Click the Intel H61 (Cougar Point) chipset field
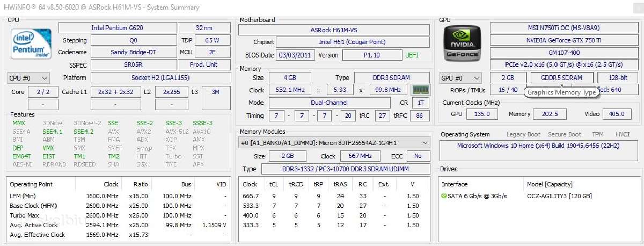 [x=352, y=42]
